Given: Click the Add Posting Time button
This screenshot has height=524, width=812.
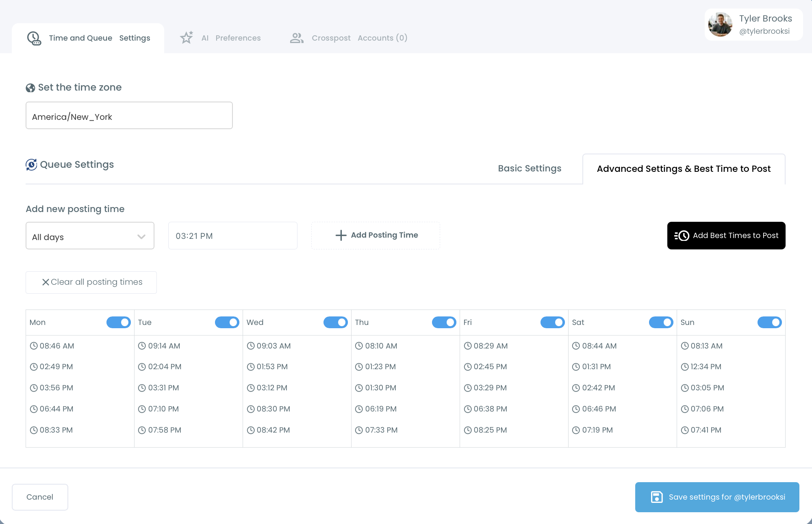Looking at the screenshot, I should coord(376,236).
